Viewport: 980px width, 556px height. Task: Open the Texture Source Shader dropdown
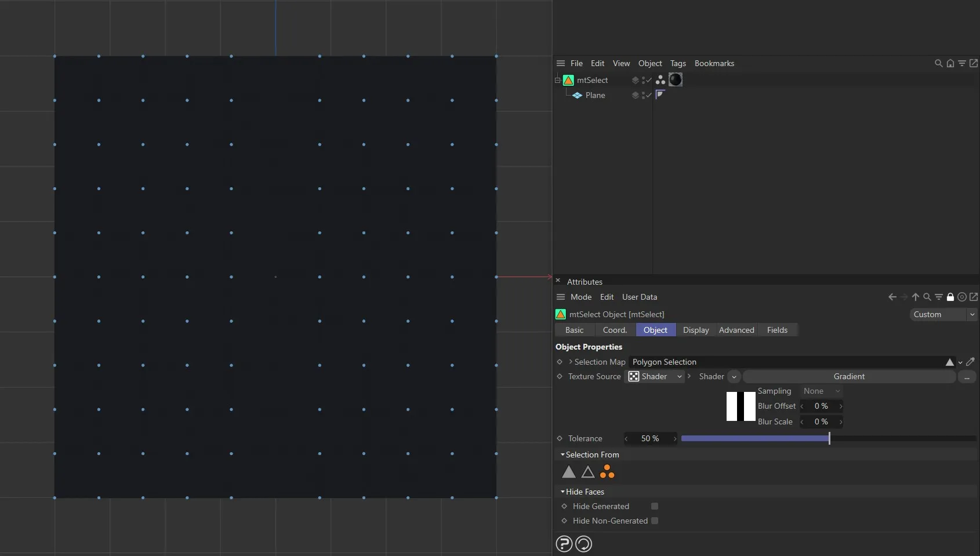(x=680, y=376)
